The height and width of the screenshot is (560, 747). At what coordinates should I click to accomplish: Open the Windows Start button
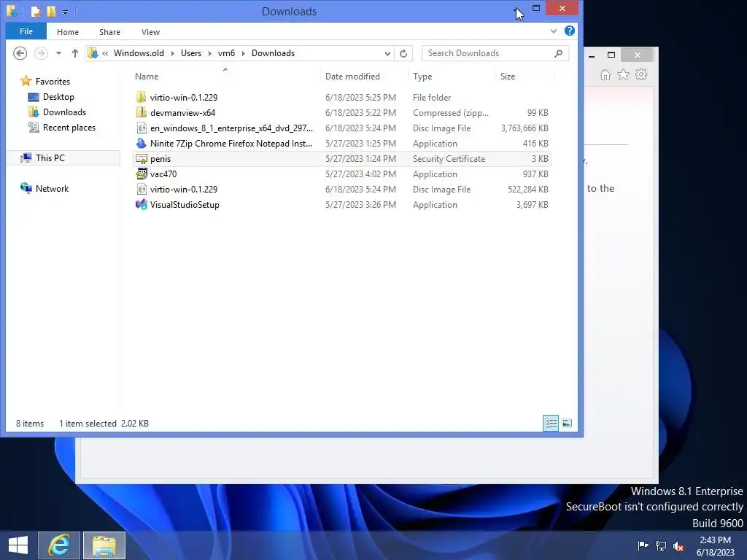tap(18, 545)
